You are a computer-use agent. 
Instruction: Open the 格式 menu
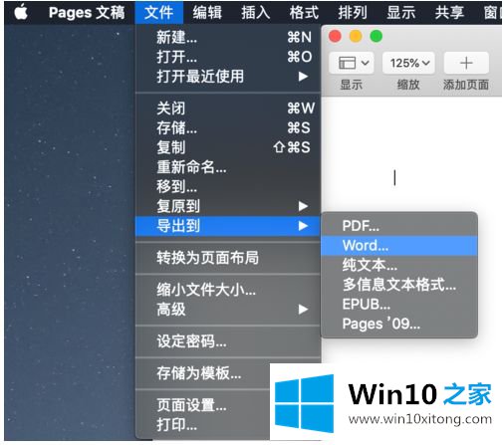[x=304, y=12]
